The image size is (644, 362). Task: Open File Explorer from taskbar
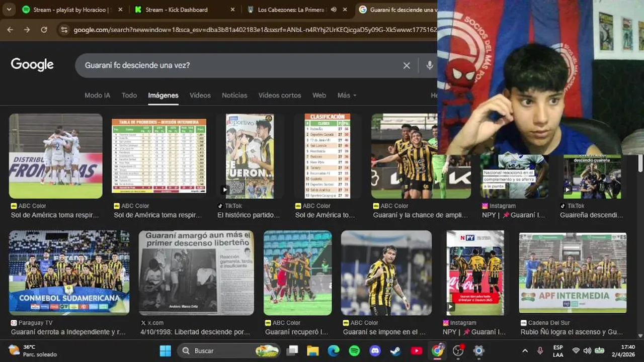click(313, 351)
